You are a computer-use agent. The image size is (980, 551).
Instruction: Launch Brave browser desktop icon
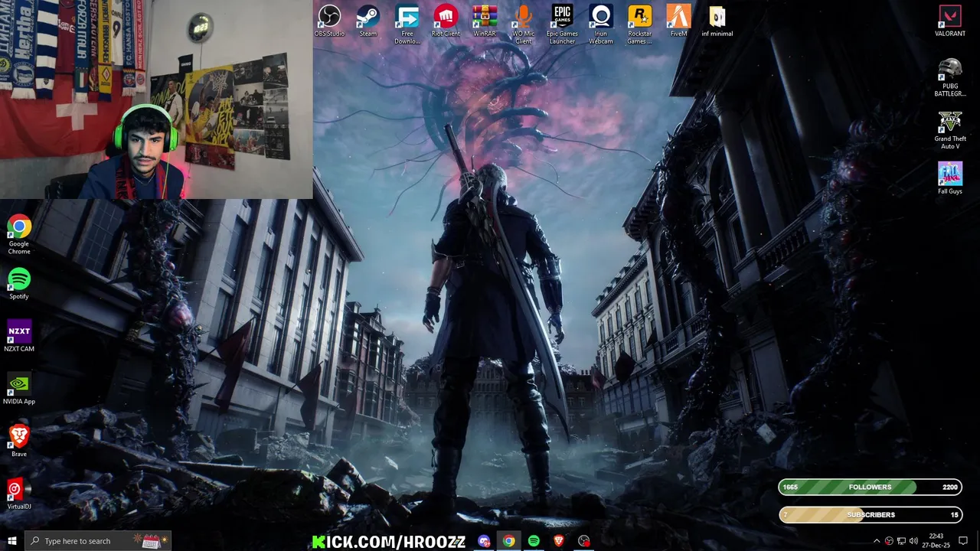click(19, 442)
